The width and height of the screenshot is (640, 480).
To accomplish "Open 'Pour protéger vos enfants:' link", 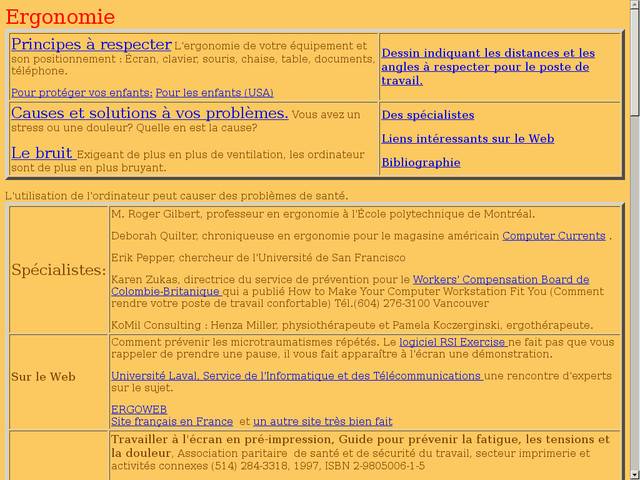I will pyautogui.click(x=82, y=93).
